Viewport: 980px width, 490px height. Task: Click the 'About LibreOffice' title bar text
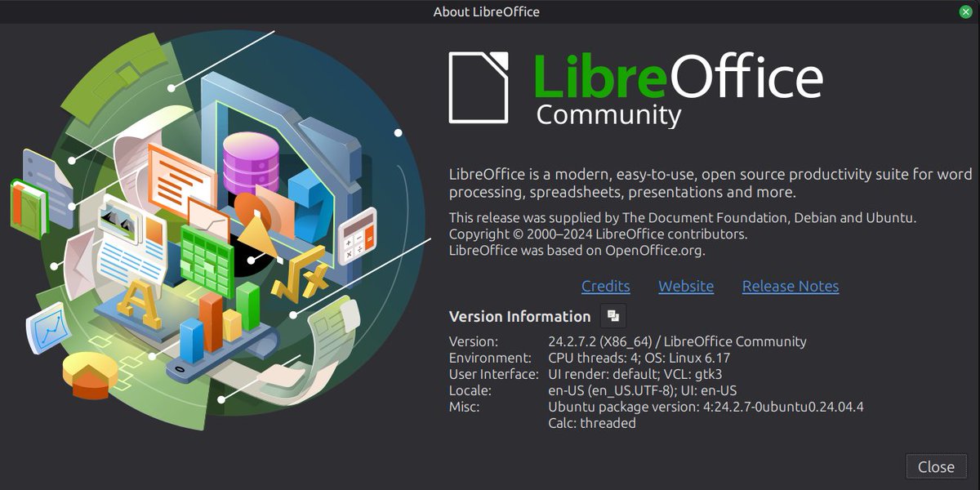tap(486, 11)
